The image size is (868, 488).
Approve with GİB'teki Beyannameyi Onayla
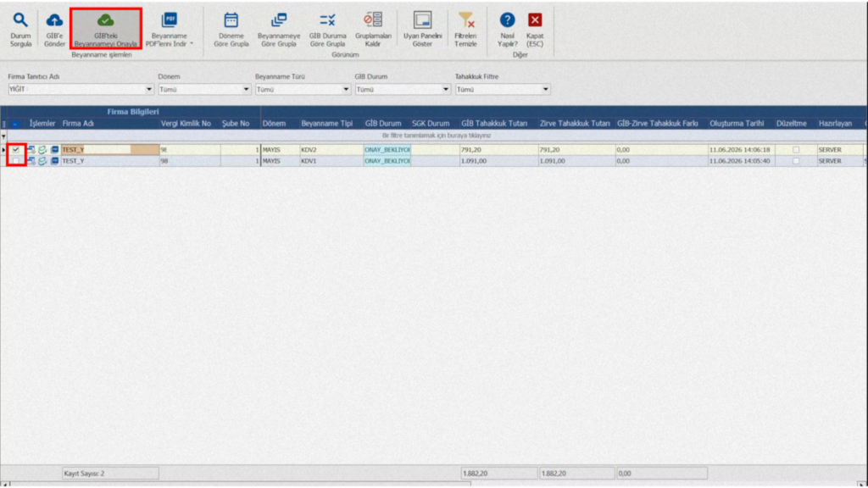[x=105, y=30]
